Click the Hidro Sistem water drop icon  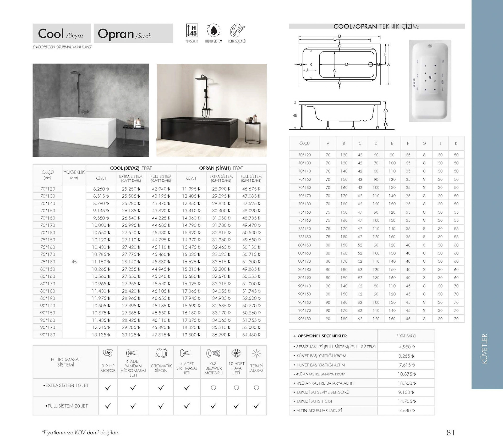coord(214,30)
